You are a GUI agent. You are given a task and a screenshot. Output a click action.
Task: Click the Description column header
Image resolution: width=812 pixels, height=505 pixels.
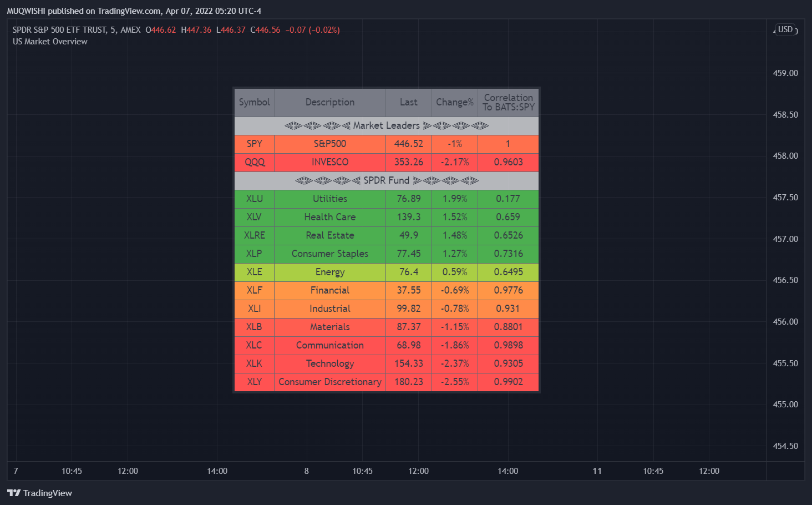(x=330, y=102)
